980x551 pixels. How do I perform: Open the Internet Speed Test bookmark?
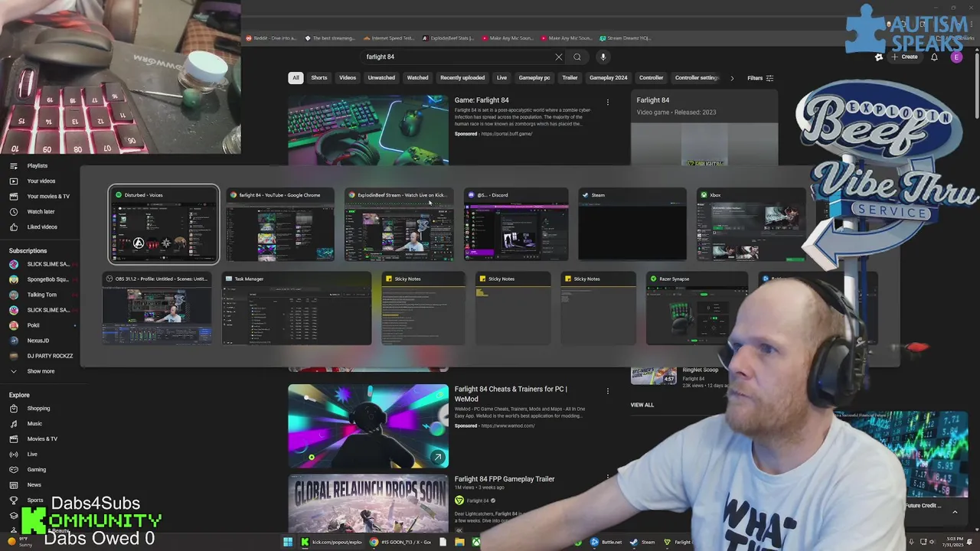pos(389,37)
